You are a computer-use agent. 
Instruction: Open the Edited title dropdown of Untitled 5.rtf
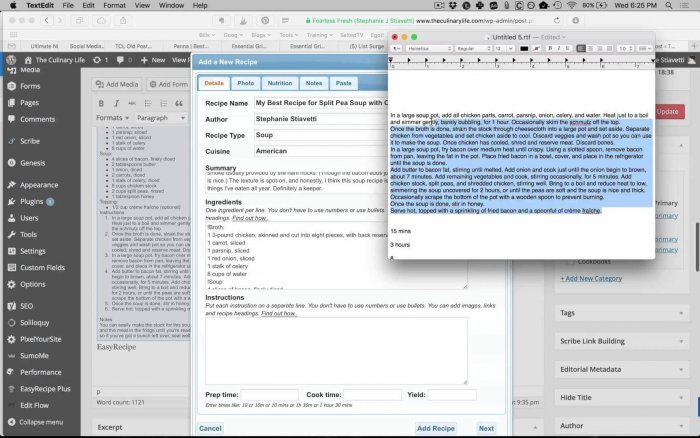[x=554, y=37]
